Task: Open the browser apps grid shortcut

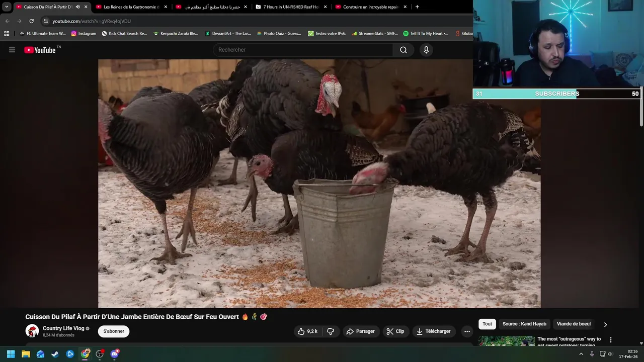Action: pyautogui.click(x=7, y=34)
